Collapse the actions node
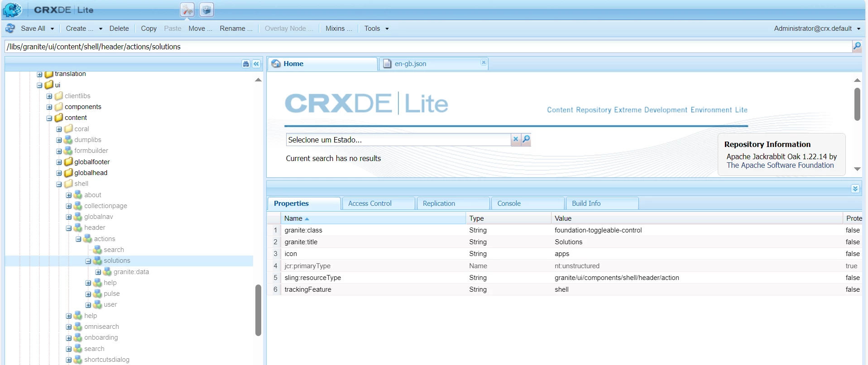Image resolution: width=868 pixels, height=365 pixels. pos(78,239)
